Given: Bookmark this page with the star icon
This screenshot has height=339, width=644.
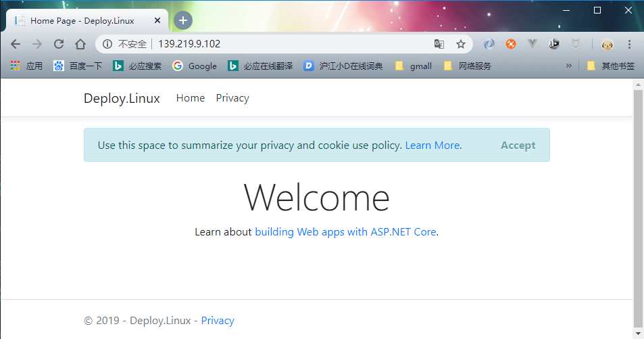Looking at the screenshot, I should click(x=461, y=44).
